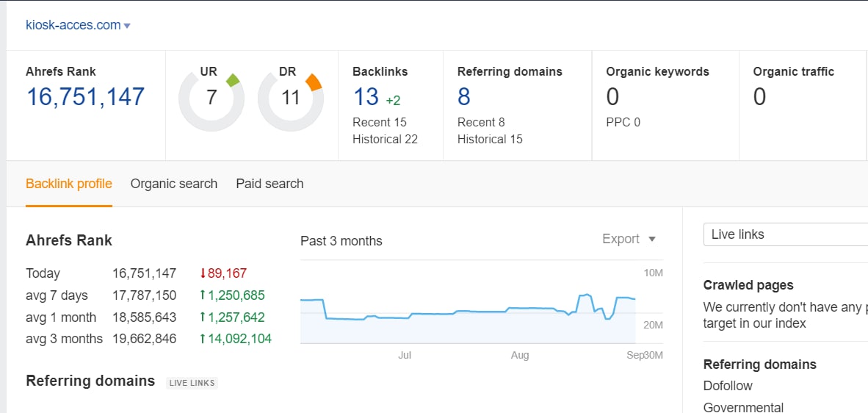Screen dimensions: 868x413
Task: Open the Live links dropdown
Action: (x=786, y=234)
